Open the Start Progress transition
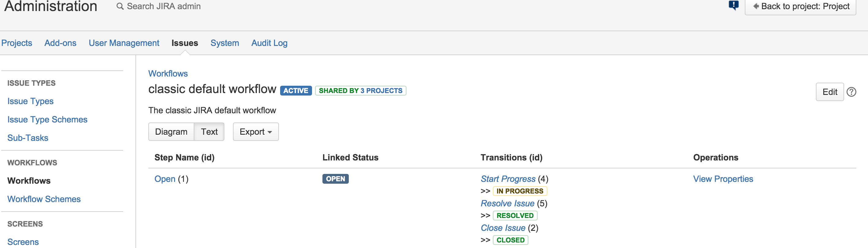This screenshot has height=248, width=868. point(508,179)
